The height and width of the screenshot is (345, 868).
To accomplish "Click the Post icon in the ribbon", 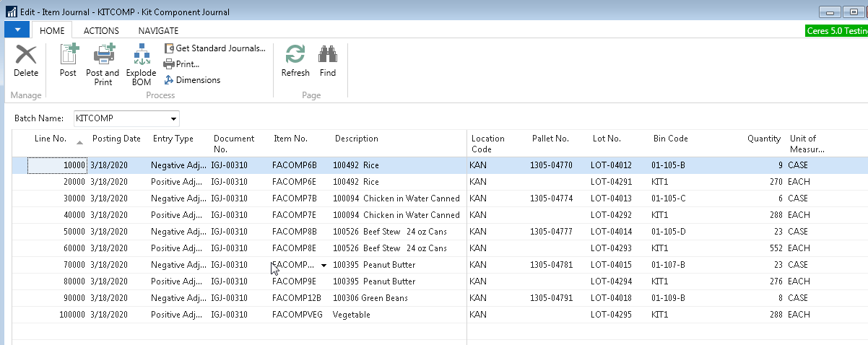I will pos(69,56).
